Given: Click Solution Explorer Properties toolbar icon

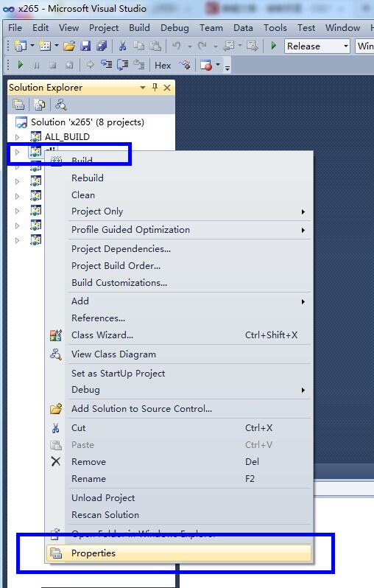Looking at the screenshot, I should coord(18,105).
